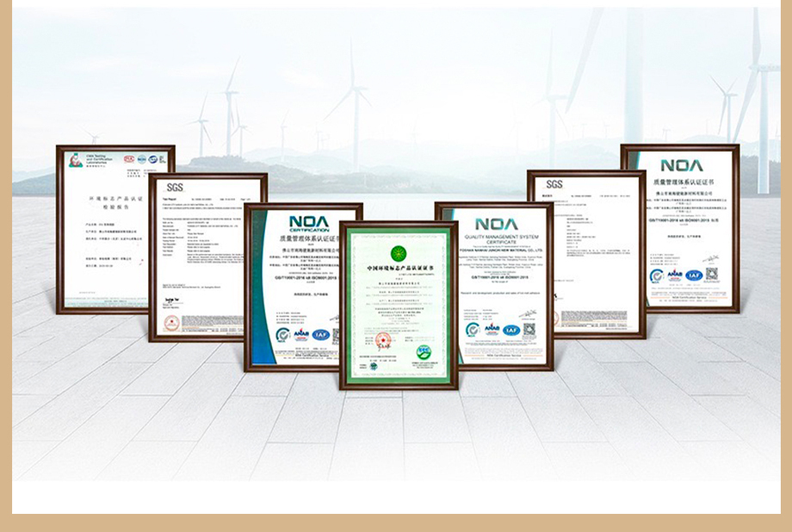Click the red accreditation badge atop the CMA report

pyautogui.click(x=129, y=159)
